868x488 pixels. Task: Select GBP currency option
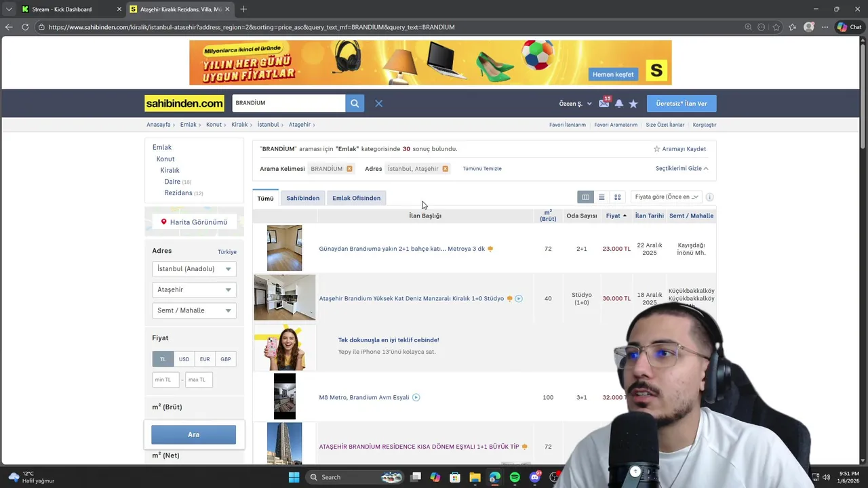click(226, 359)
